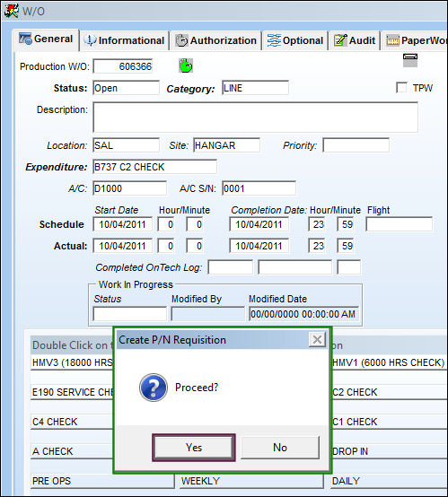Click the Schedule completion hour field 23
This screenshot has width=448, height=497.
[317, 224]
